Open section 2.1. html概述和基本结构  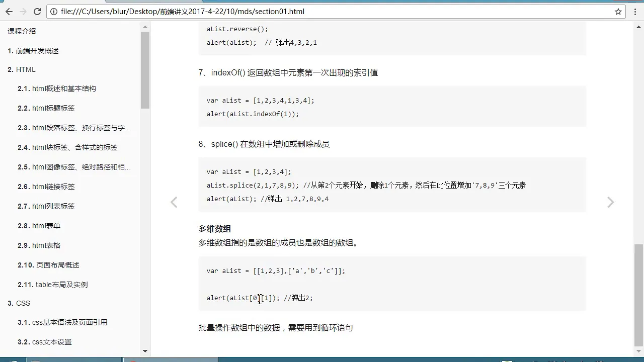coord(56,88)
